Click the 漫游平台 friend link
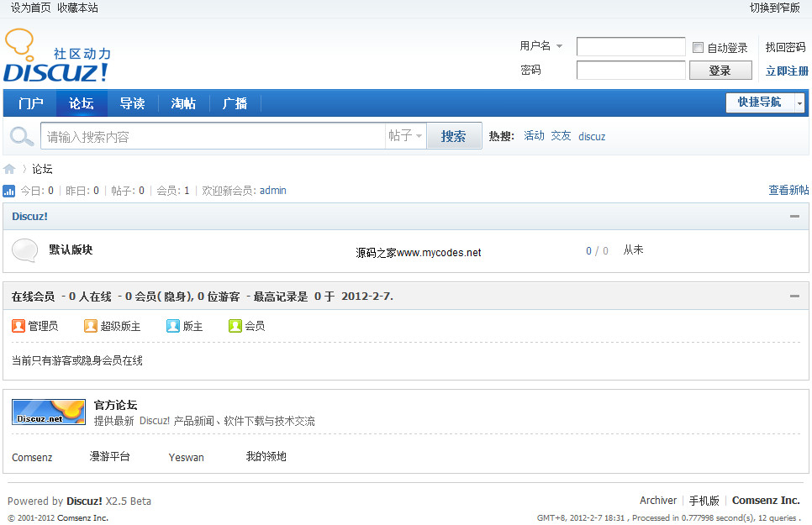 tap(110, 457)
